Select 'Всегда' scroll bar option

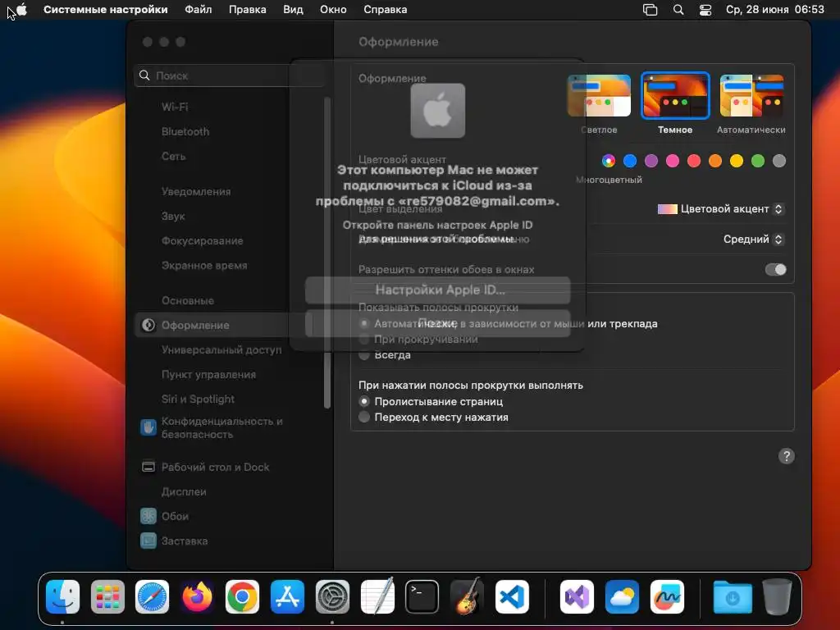[x=364, y=354]
